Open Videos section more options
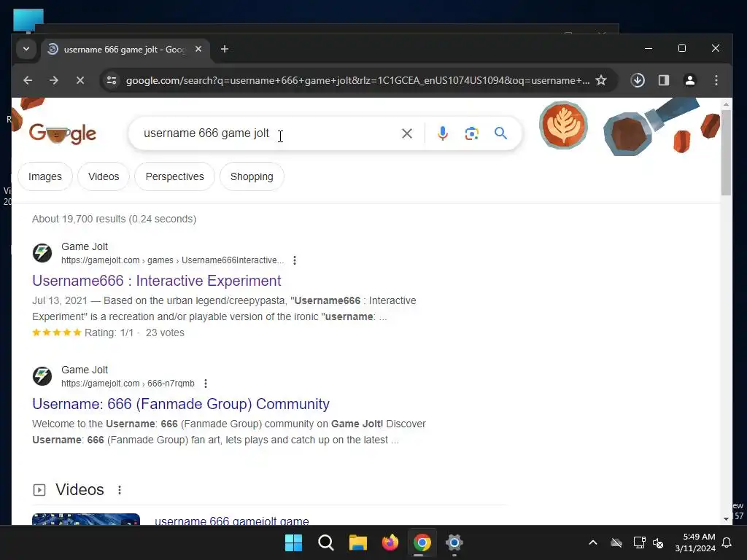Viewport: 747px width, 560px height. click(120, 490)
